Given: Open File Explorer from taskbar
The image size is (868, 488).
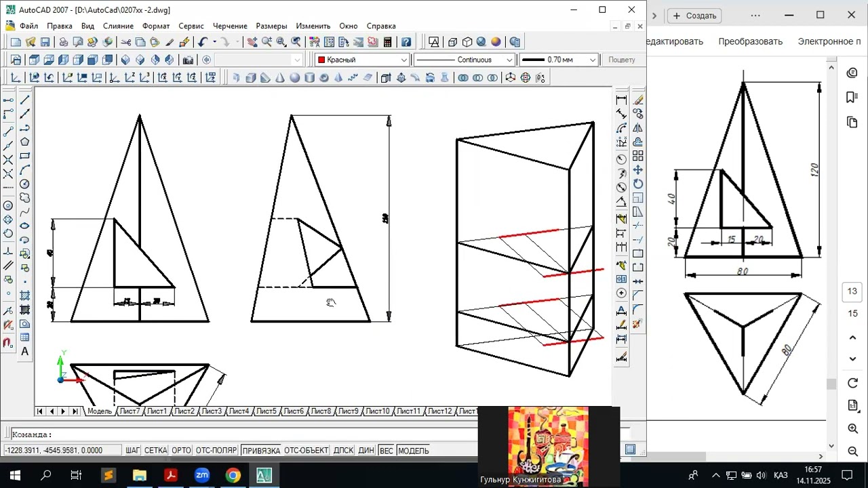Looking at the screenshot, I should 139,475.
